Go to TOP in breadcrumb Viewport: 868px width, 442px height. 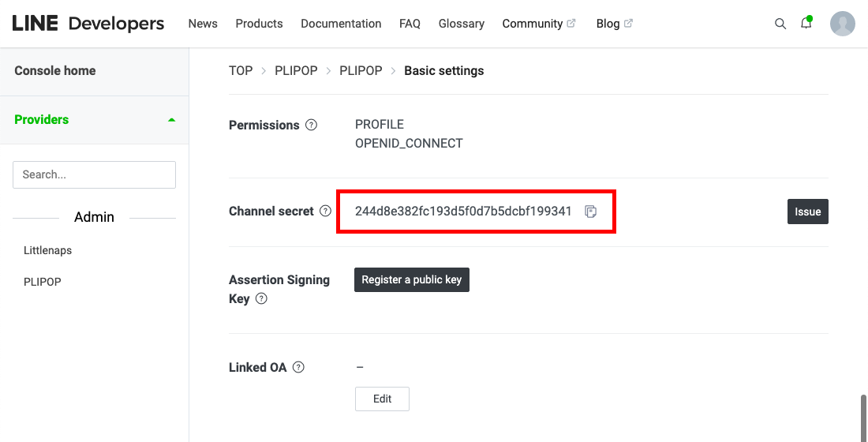click(241, 70)
